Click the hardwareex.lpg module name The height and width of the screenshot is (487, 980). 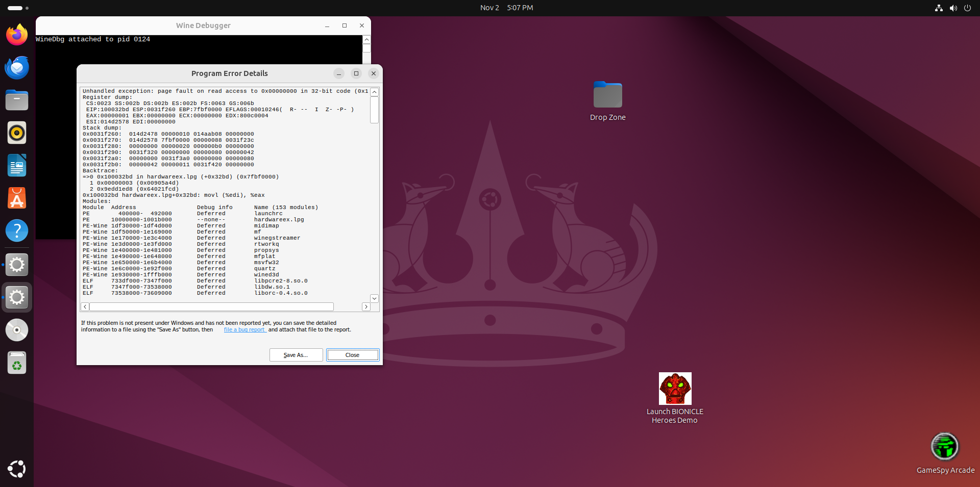coord(279,220)
